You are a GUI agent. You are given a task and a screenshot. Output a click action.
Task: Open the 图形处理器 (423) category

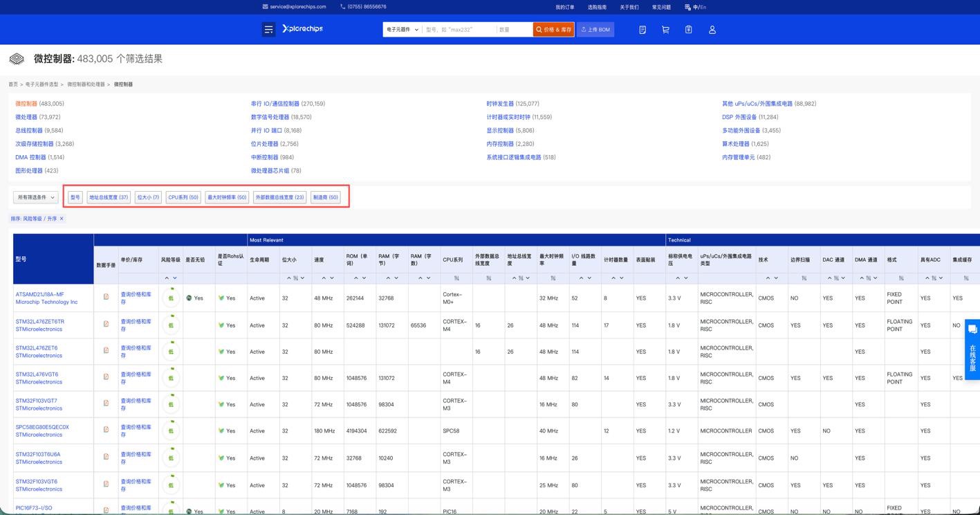point(37,170)
